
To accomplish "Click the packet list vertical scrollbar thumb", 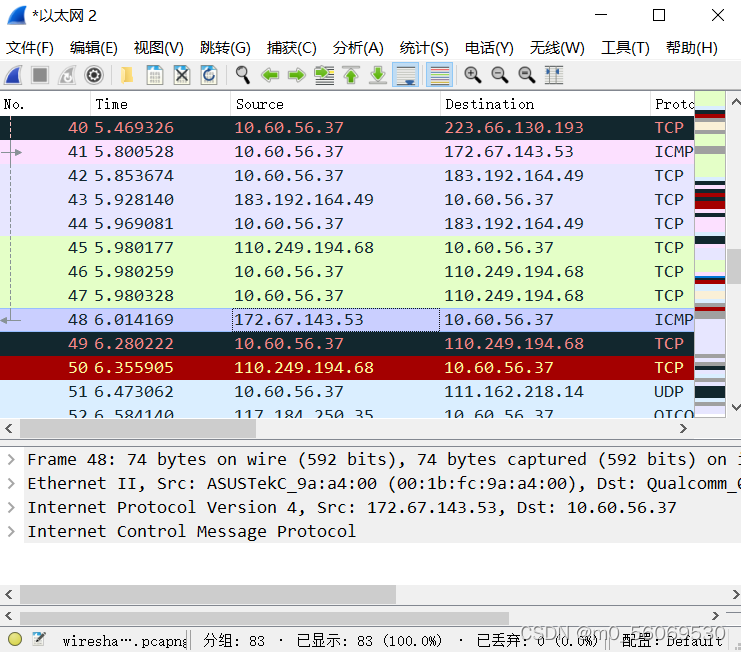I will click(734, 266).
